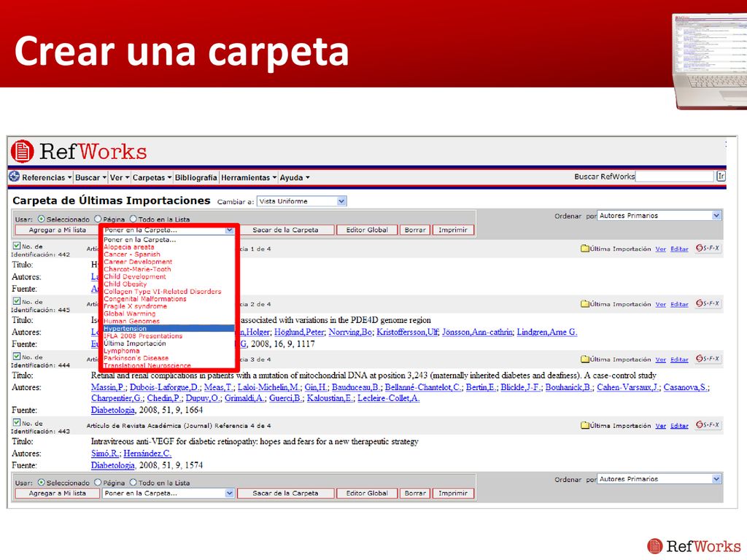Click Ver link for reference 444

pos(660,359)
